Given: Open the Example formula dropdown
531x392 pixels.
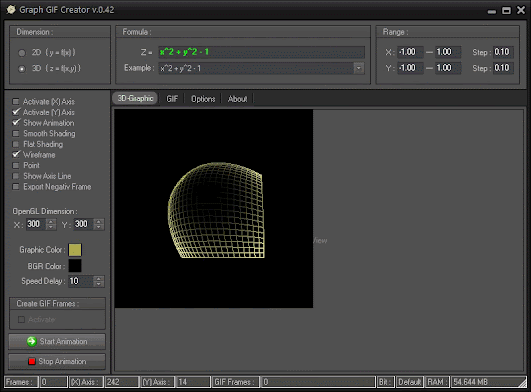Looking at the screenshot, I should 359,68.
